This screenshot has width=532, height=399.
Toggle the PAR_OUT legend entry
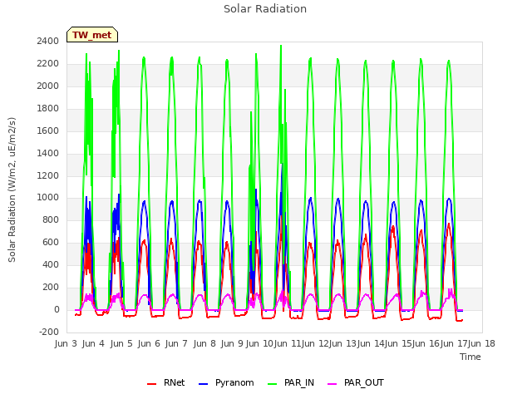(x=356, y=382)
